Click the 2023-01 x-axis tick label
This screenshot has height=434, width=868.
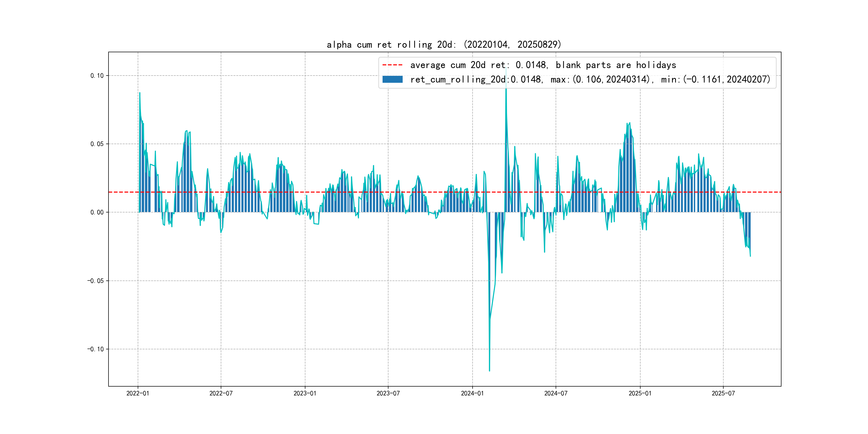(305, 393)
